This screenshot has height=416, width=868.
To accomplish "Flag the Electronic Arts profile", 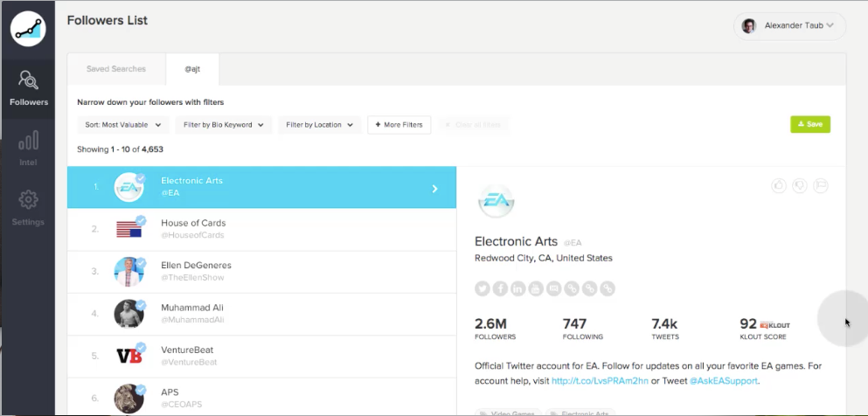I will tap(821, 186).
